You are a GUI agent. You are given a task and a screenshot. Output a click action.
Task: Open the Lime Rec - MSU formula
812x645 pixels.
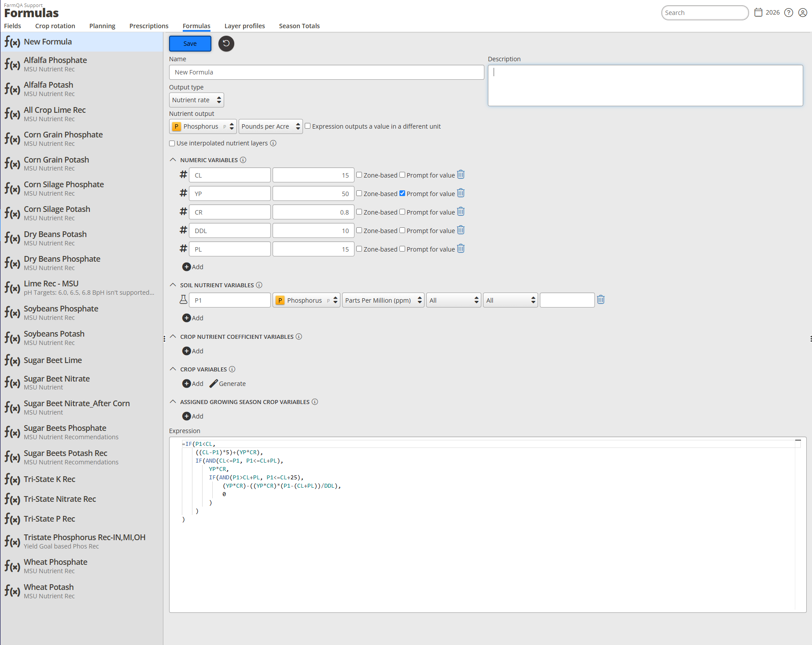81,288
